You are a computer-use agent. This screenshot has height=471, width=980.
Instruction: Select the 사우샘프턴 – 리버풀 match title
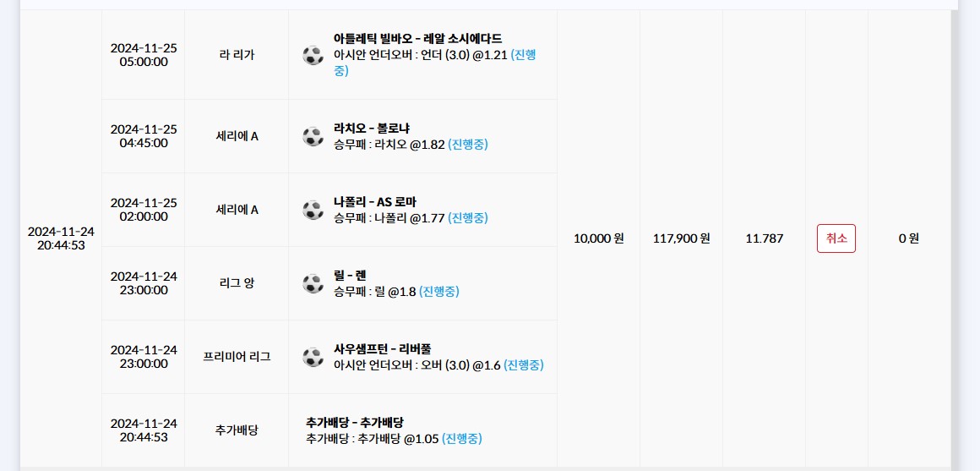[x=383, y=348]
